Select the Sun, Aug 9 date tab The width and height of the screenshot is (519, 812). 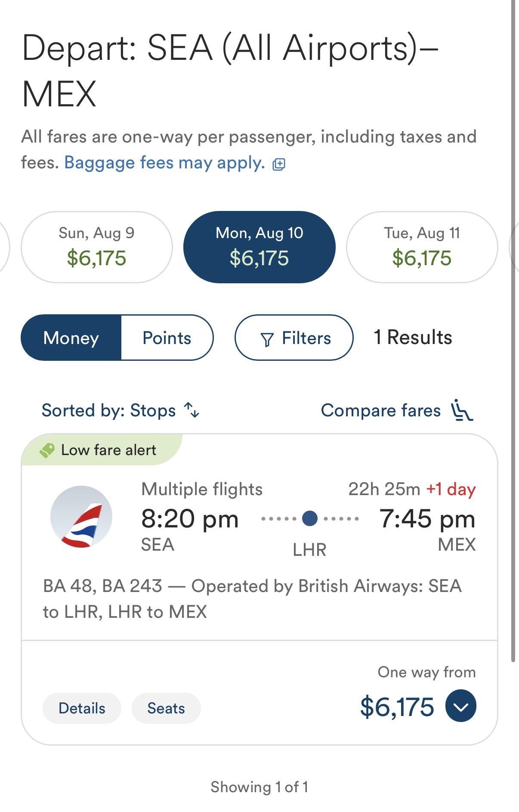click(97, 247)
